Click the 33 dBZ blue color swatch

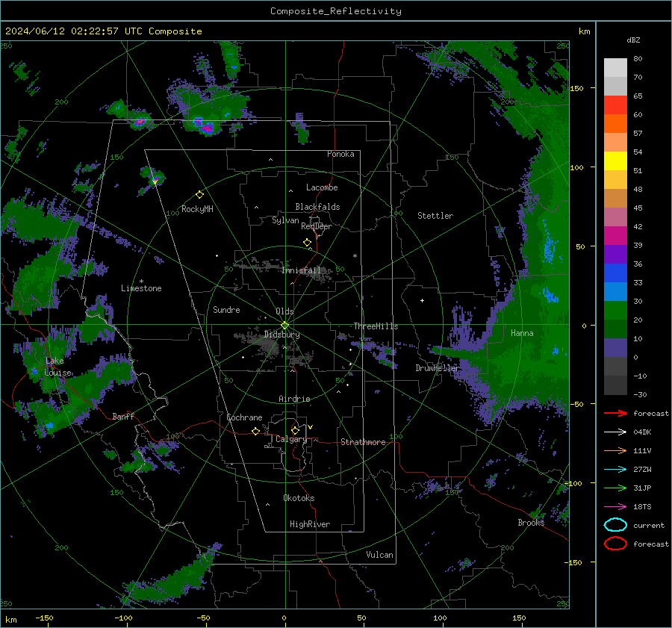[615, 273]
